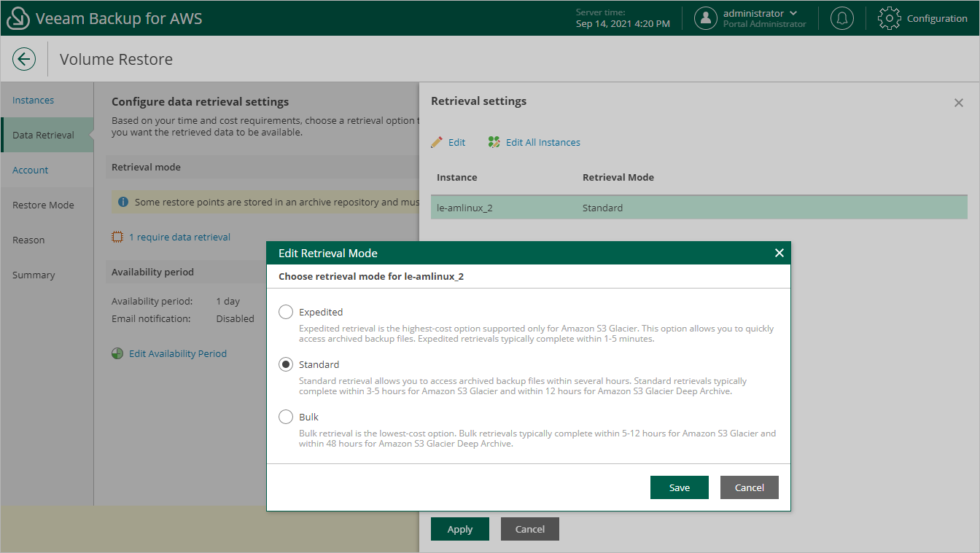Click the chip icon beside require data retrieval
The width and height of the screenshot is (980, 553).
117,237
